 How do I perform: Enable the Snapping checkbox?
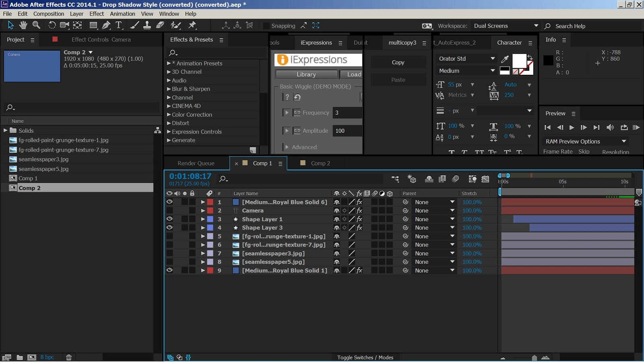point(266,26)
